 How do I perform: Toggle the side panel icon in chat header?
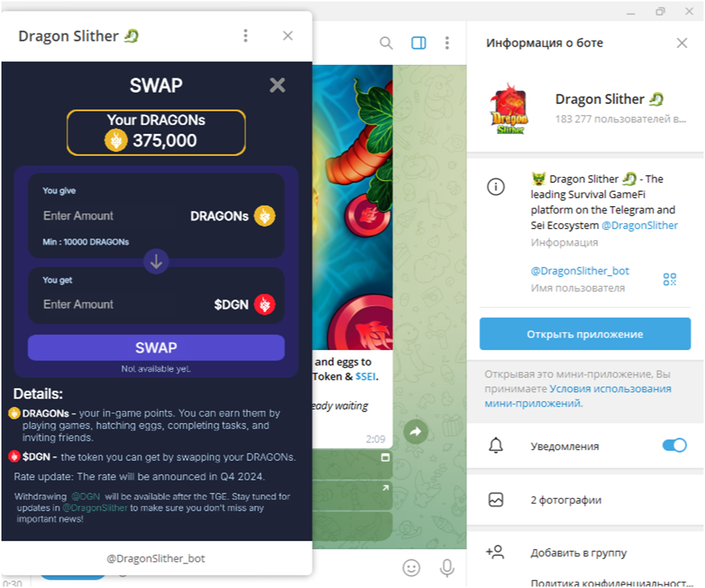[x=419, y=43]
